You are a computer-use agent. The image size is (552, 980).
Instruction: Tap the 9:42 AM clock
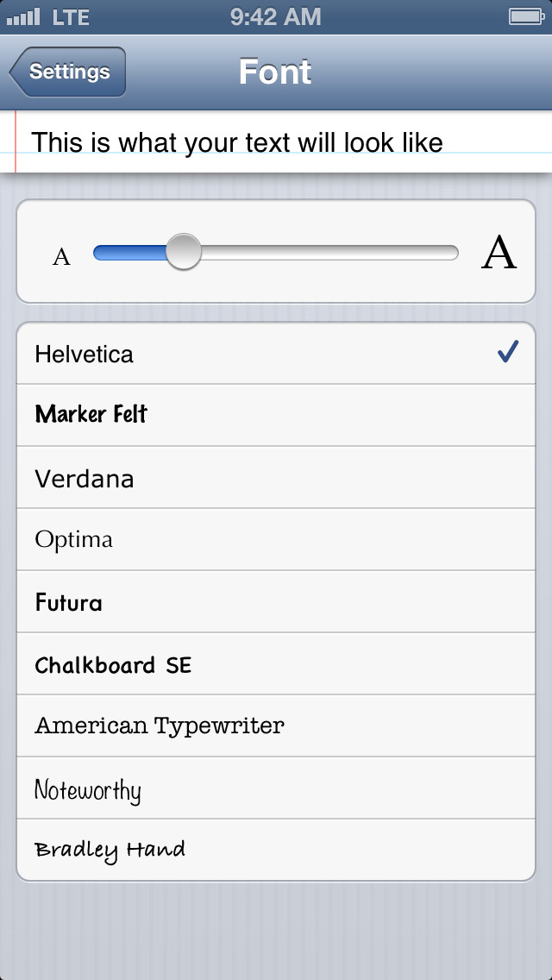click(x=275, y=16)
